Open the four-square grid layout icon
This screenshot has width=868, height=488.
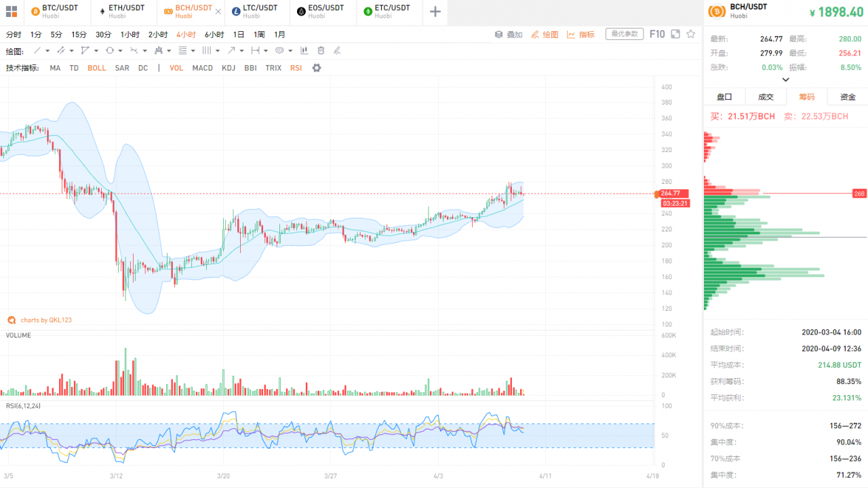(x=11, y=12)
